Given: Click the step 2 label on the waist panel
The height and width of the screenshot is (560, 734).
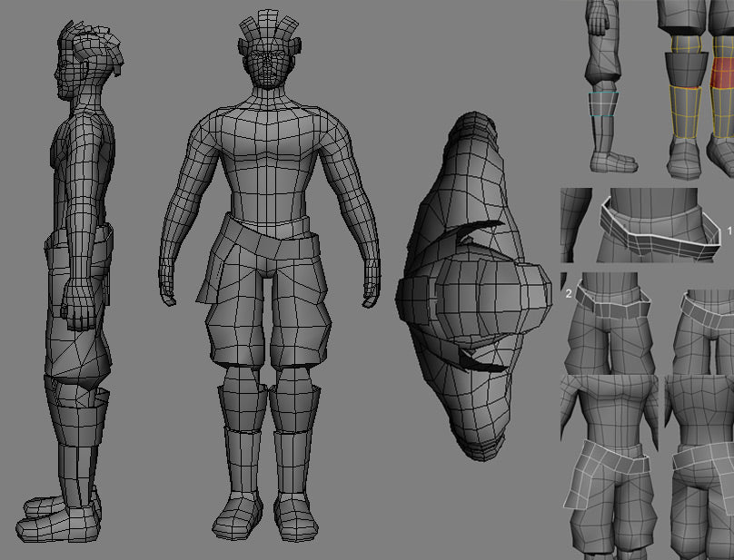Looking at the screenshot, I should point(570,293).
